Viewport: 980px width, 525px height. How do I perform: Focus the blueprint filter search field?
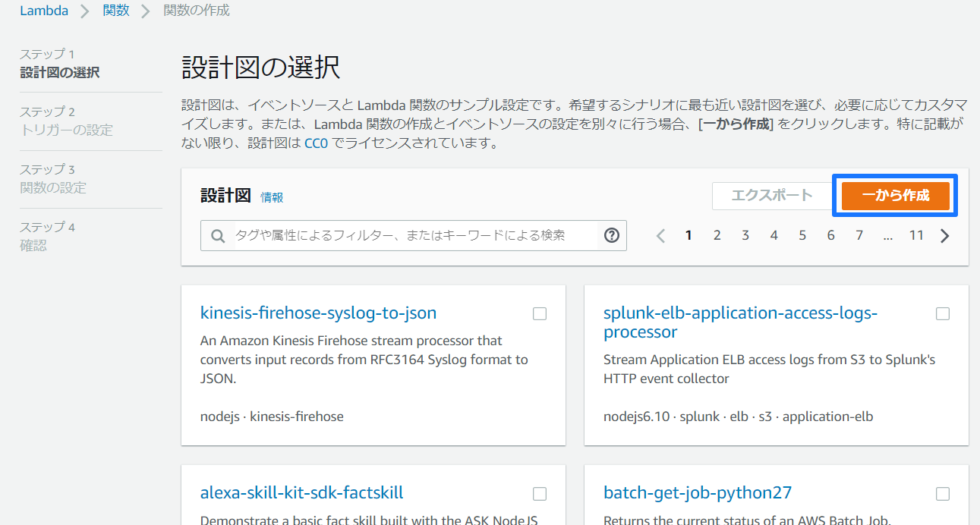(414, 235)
